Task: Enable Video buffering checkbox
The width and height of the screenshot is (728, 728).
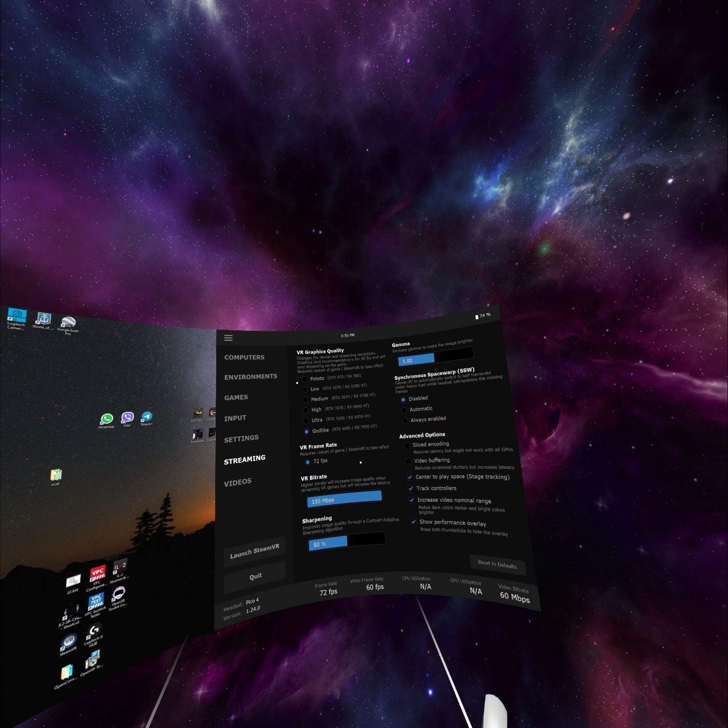Action: point(408,461)
